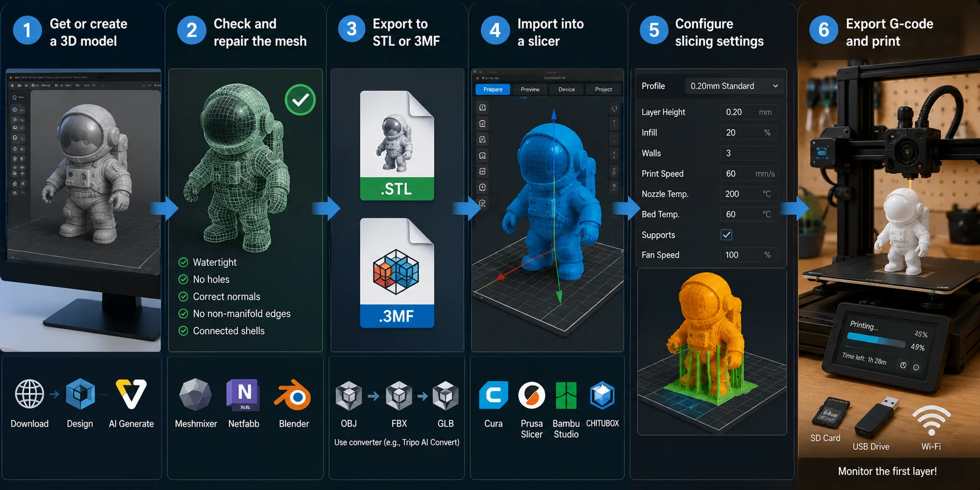Click the 'Watertight' label
This screenshot has width=980, height=490.
tap(214, 262)
